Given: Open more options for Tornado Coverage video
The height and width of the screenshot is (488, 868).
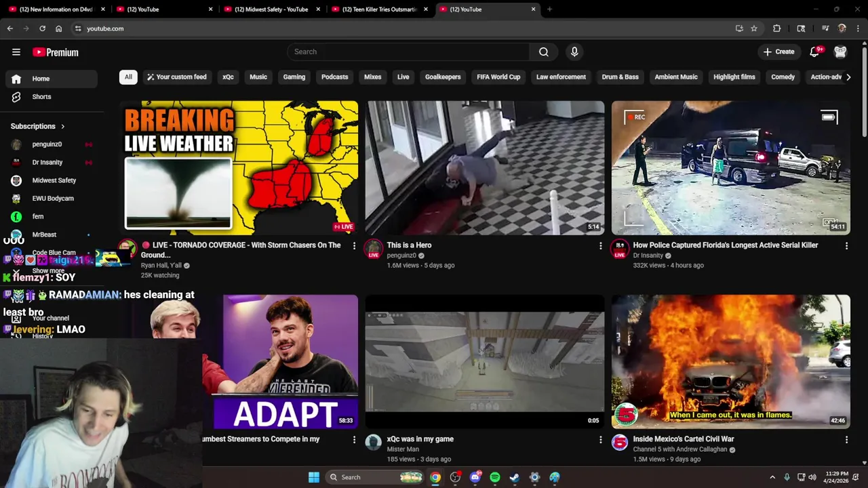Looking at the screenshot, I should click(354, 245).
